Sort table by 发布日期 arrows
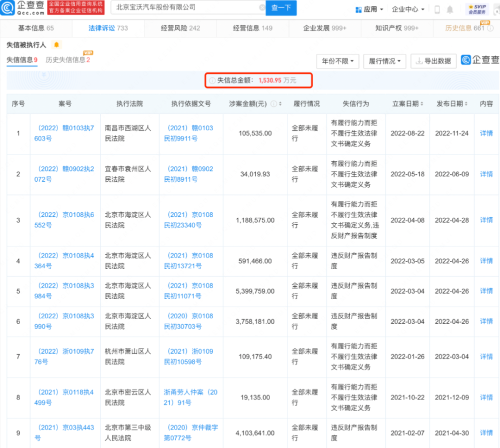Image resolution: width=500 pixels, height=448 pixels. (466, 104)
